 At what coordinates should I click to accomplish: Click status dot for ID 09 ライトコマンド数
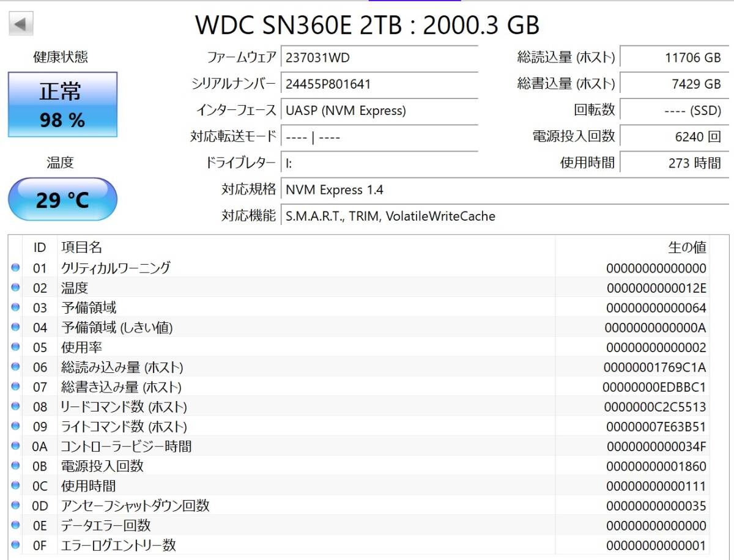tap(15, 426)
